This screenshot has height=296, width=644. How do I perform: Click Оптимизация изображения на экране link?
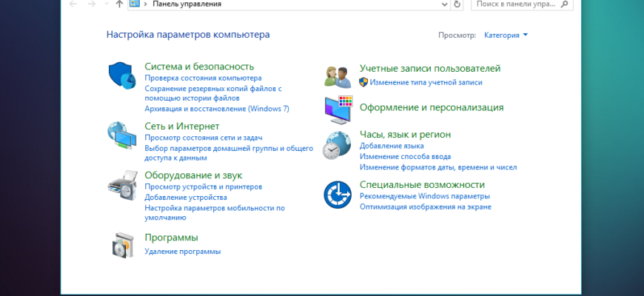tap(426, 207)
